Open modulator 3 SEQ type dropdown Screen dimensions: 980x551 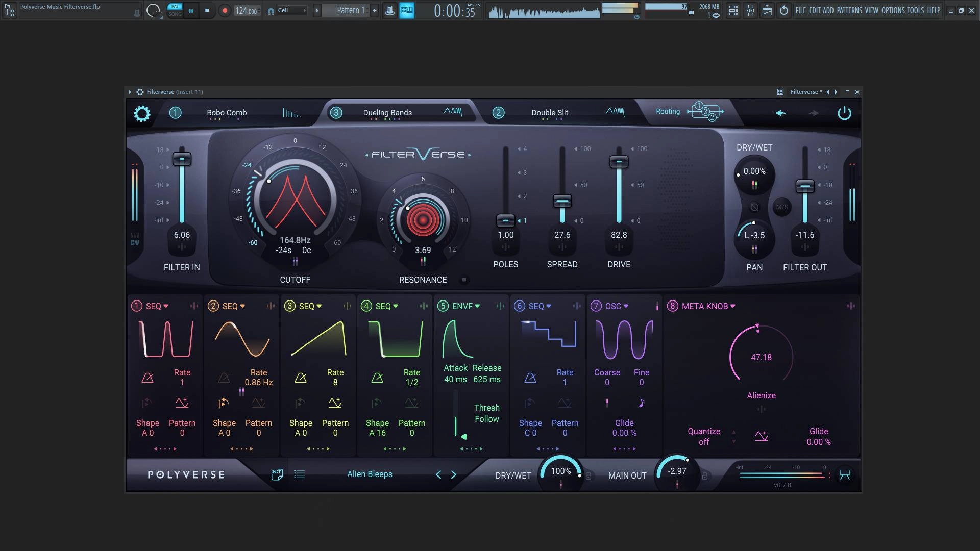pos(310,306)
